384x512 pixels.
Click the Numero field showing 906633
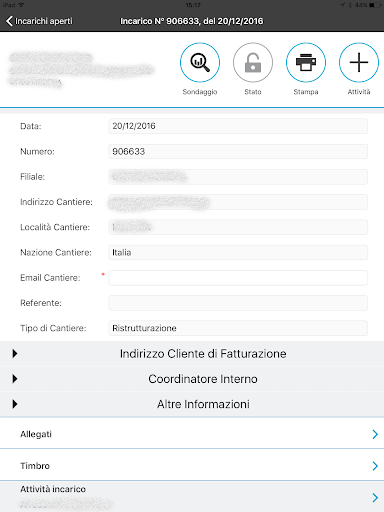[238, 151]
